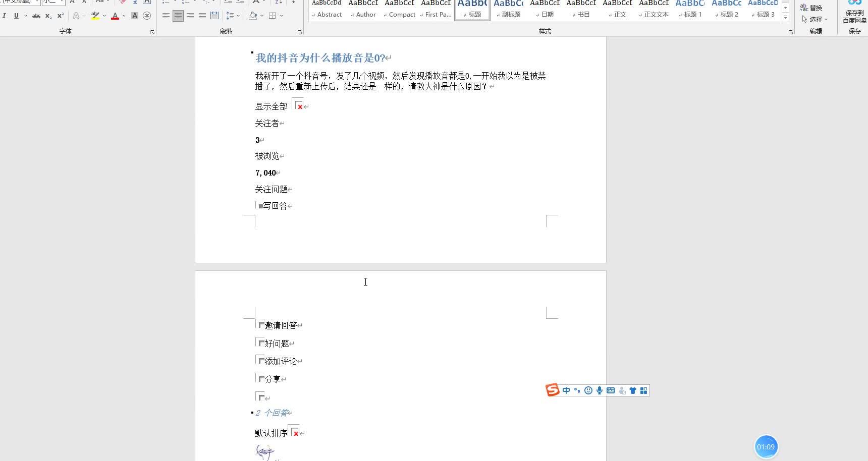This screenshot has width=868, height=461.
Task: Open the underline style dropdown arrow
Action: (x=25, y=16)
